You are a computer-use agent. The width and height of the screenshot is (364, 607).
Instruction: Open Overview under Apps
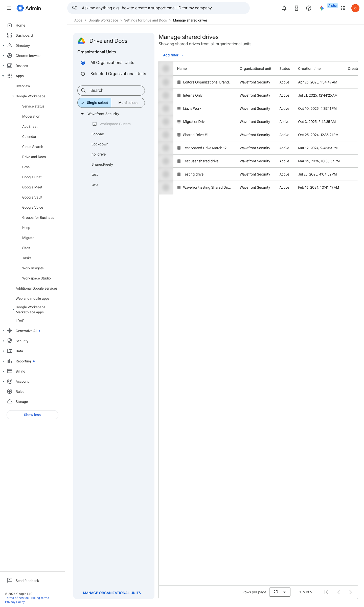[x=23, y=86]
